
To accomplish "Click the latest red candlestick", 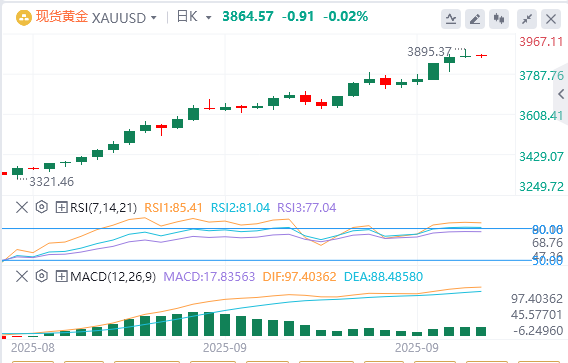I will [x=481, y=55].
